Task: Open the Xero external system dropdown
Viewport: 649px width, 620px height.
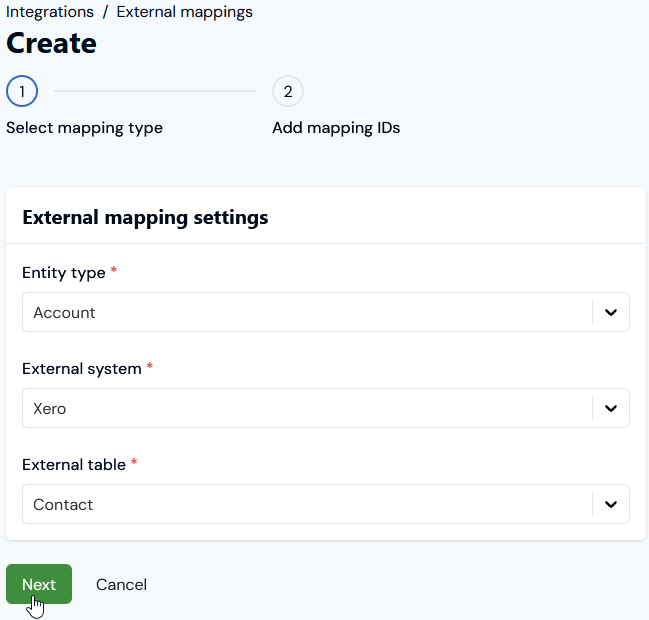Action: 326,408
